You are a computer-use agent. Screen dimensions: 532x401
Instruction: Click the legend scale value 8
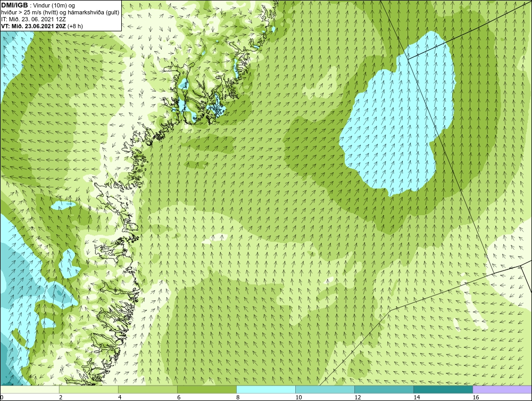pyautogui.click(x=237, y=397)
